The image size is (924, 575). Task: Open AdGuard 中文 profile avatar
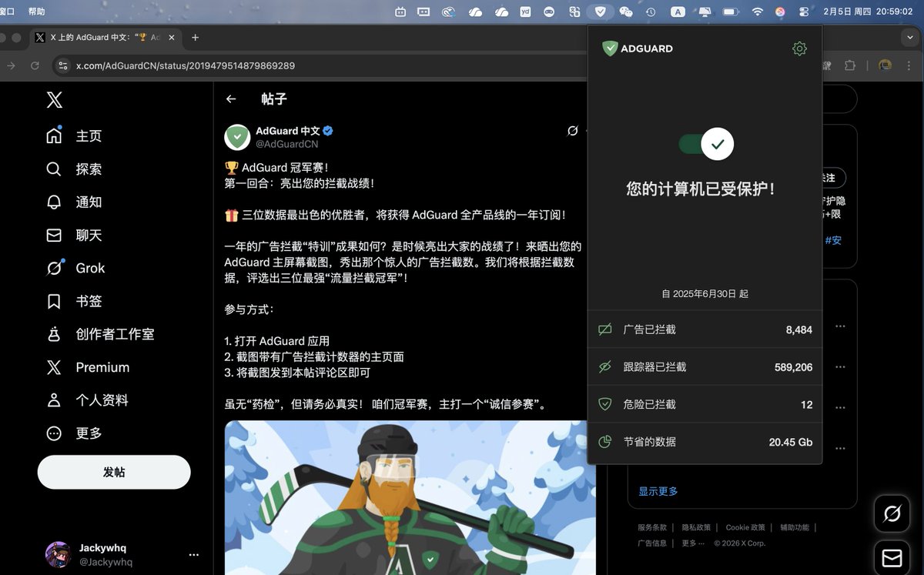(237, 137)
